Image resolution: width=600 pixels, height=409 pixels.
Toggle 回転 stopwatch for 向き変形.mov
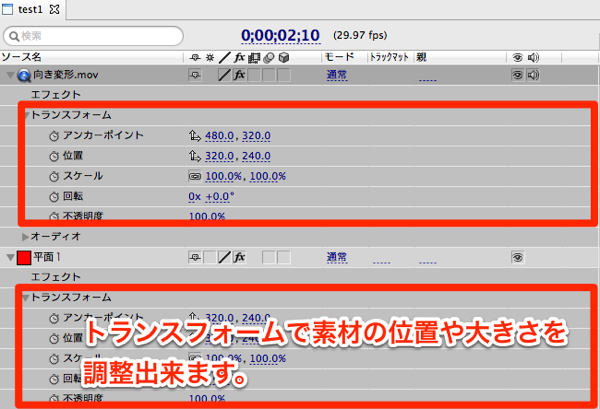(54, 197)
